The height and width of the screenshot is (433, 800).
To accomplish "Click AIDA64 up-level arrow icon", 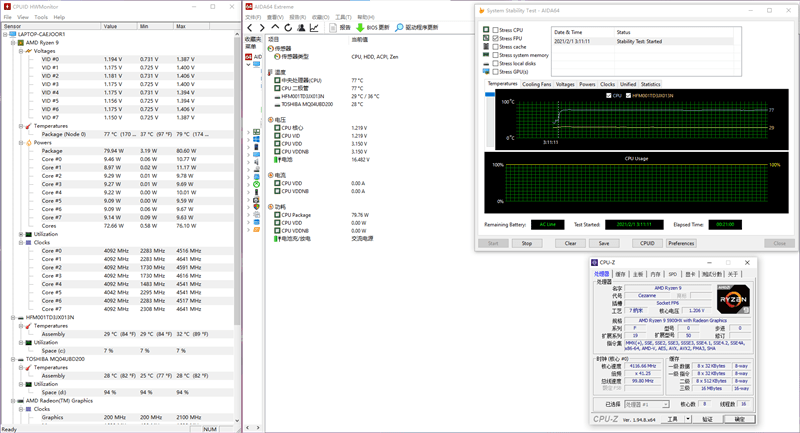I will 275,28.
